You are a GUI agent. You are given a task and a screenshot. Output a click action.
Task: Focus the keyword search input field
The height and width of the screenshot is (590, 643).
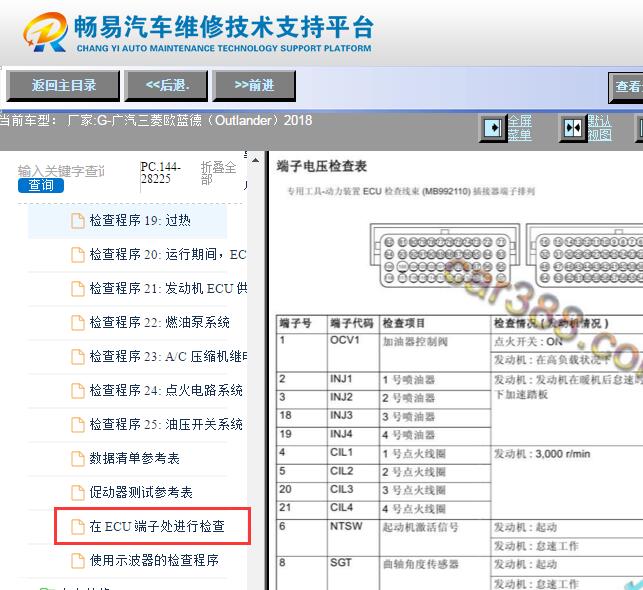tap(62, 171)
